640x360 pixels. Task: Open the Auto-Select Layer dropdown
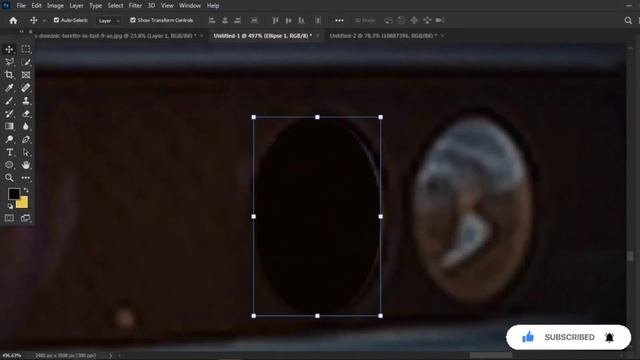[x=109, y=20]
